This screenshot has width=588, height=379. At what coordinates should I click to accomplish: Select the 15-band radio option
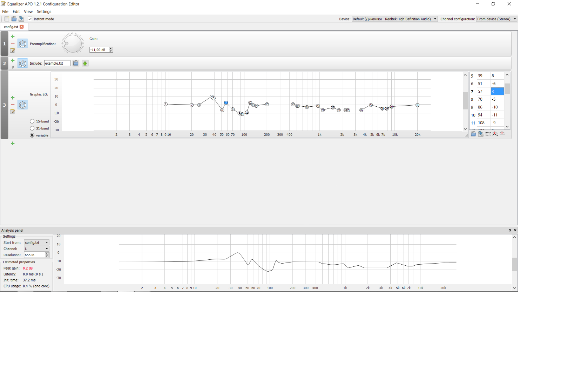[32, 121]
